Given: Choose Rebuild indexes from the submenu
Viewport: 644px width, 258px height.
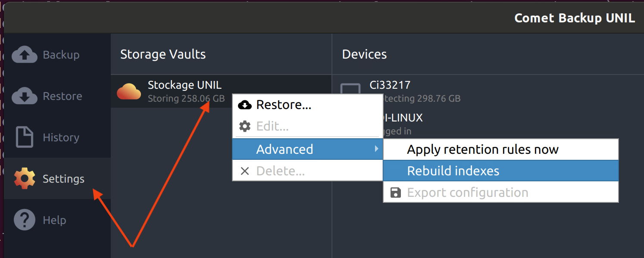Looking at the screenshot, I should 453,171.
